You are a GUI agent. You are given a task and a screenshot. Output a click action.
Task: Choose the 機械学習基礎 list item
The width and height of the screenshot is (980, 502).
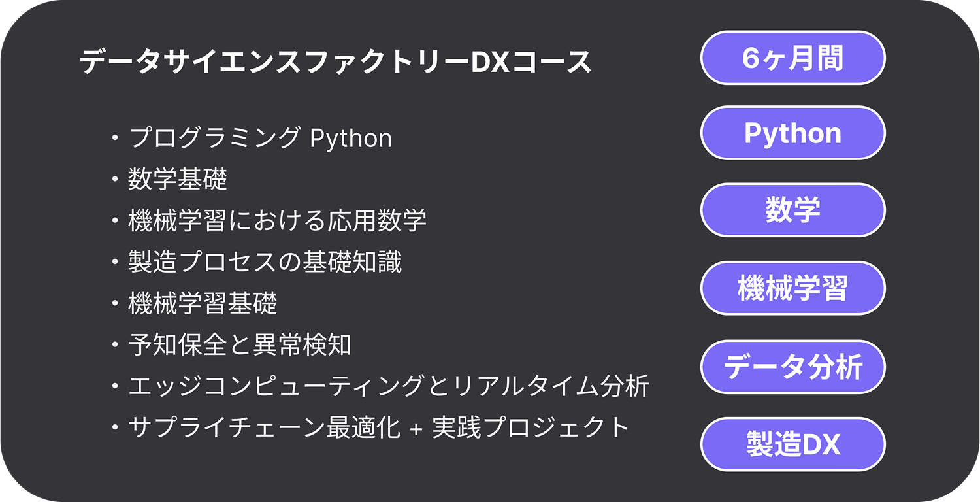pos(203,303)
